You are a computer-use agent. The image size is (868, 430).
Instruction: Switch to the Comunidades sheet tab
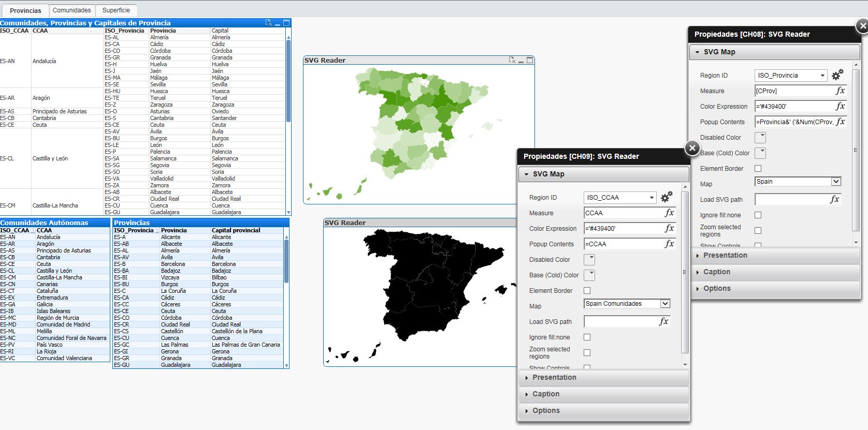(x=72, y=10)
